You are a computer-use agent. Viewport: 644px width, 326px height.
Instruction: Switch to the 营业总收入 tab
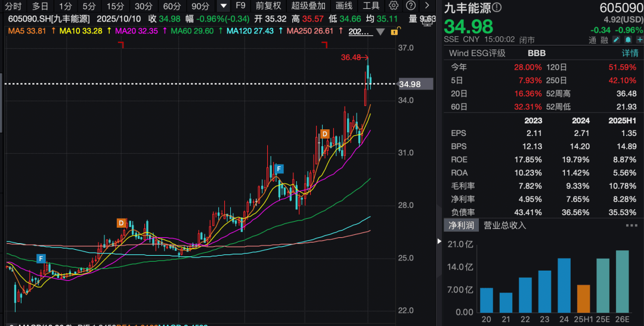[x=504, y=225]
